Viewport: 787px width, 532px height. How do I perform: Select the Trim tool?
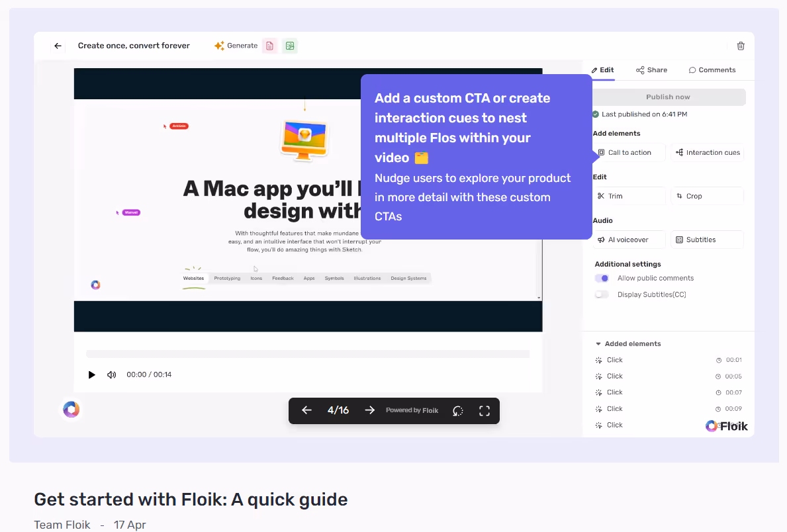click(x=628, y=195)
